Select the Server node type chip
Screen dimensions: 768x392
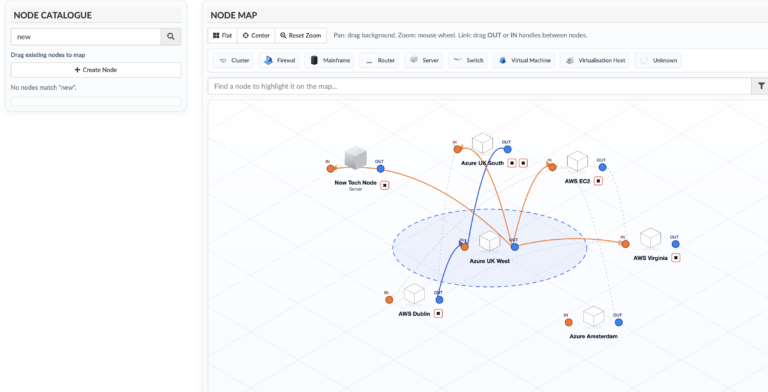[424, 60]
